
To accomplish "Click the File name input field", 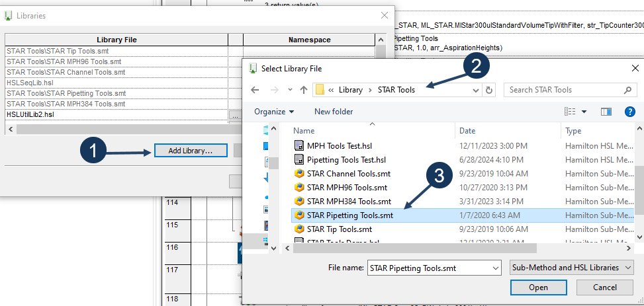I will (x=429, y=268).
